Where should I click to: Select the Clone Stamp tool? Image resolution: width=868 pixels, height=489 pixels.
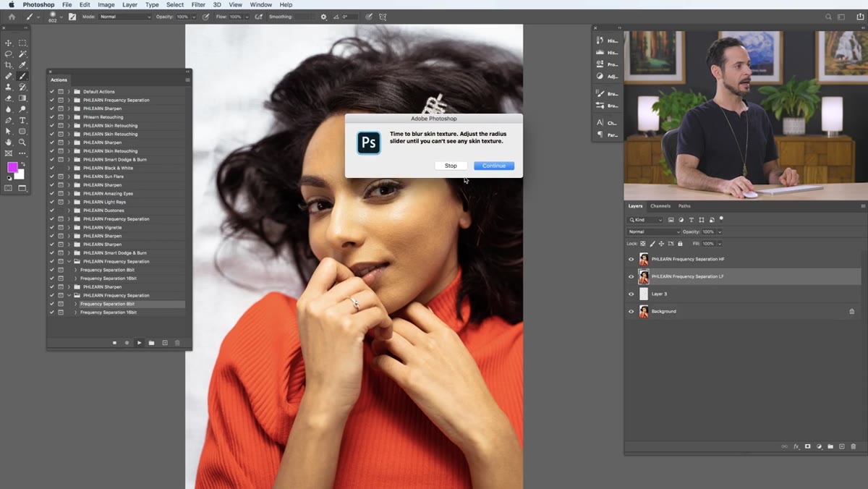pyautogui.click(x=9, y=87)
